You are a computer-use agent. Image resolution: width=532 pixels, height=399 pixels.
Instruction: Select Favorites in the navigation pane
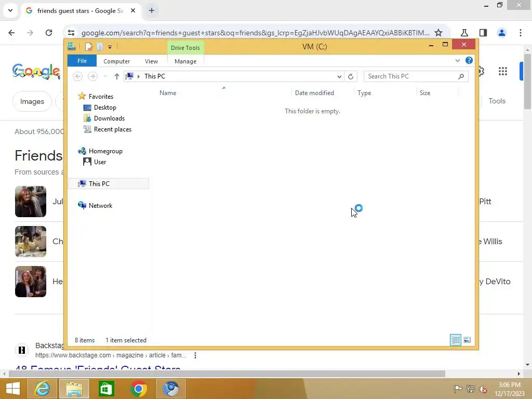coord(101,97)
